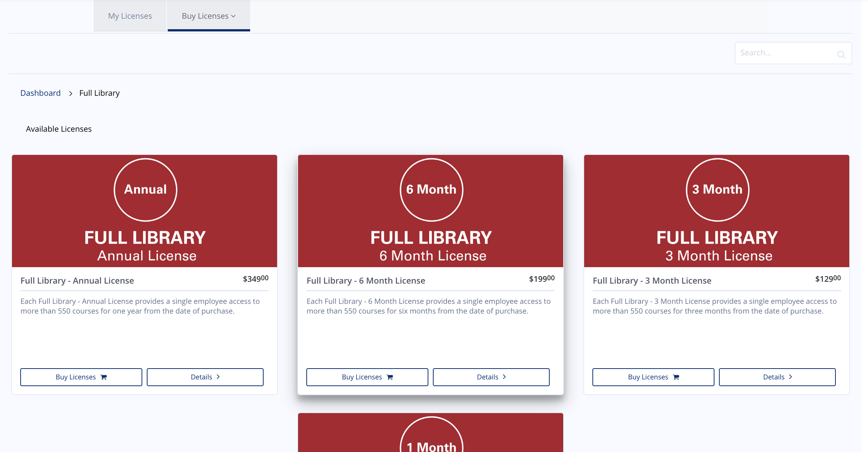Click the Buy Licenses dropdown arrow
Viewport: 868px width, 452px height.
tap(233, 16)
